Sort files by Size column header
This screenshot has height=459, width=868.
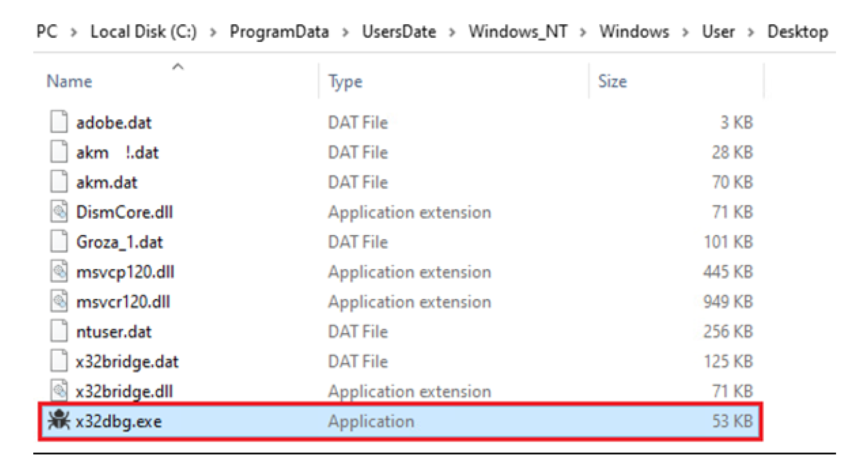tap(612, 82)
